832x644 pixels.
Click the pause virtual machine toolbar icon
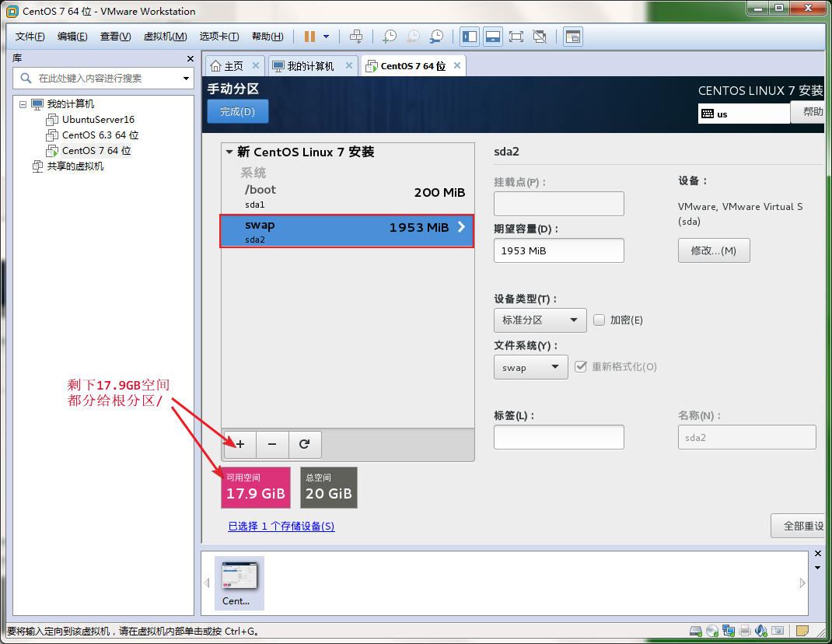309,37
